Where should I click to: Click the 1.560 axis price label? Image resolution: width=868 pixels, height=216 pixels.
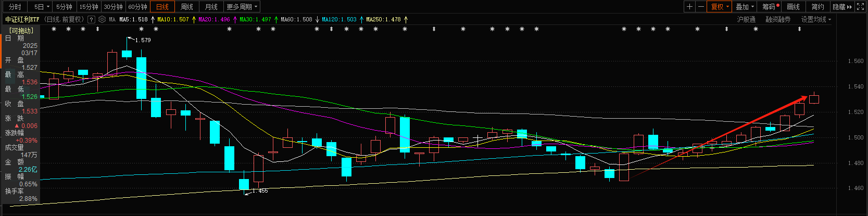click(x=856, y=61)
